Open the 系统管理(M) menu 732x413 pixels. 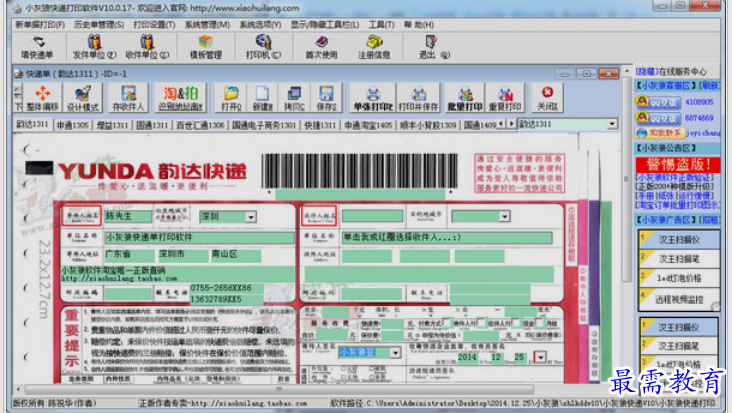click(x=207, y=25)
